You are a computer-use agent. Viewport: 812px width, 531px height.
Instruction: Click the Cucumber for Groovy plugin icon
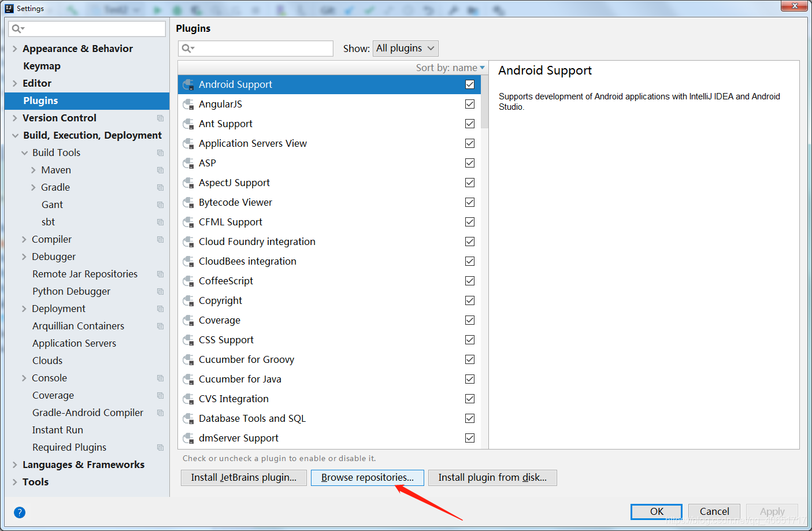188,360
